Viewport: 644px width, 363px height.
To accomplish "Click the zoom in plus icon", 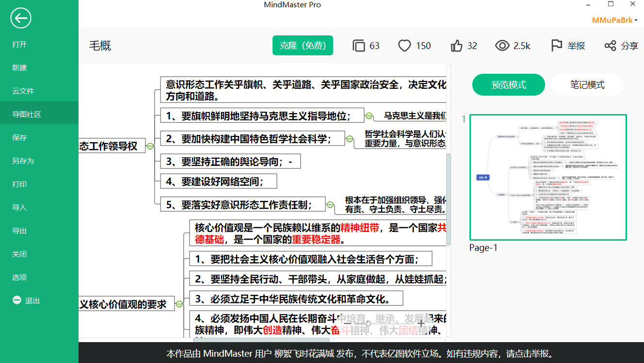I will click(421, 323).
